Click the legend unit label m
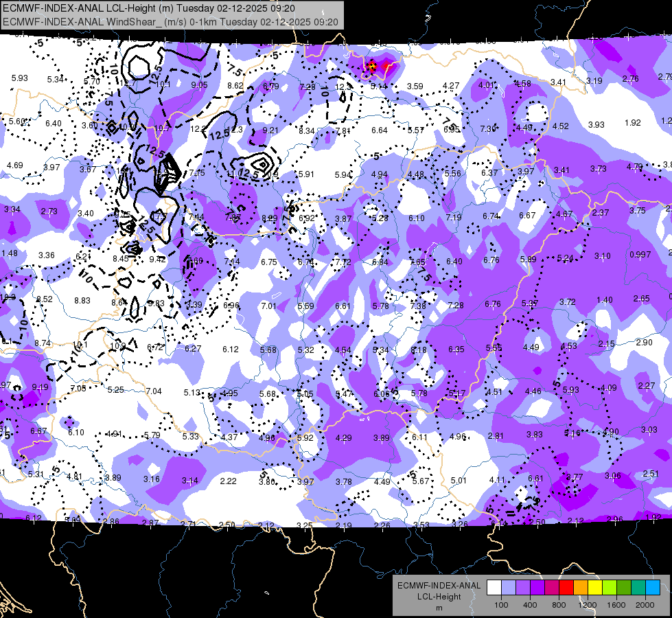 (439, 608)
